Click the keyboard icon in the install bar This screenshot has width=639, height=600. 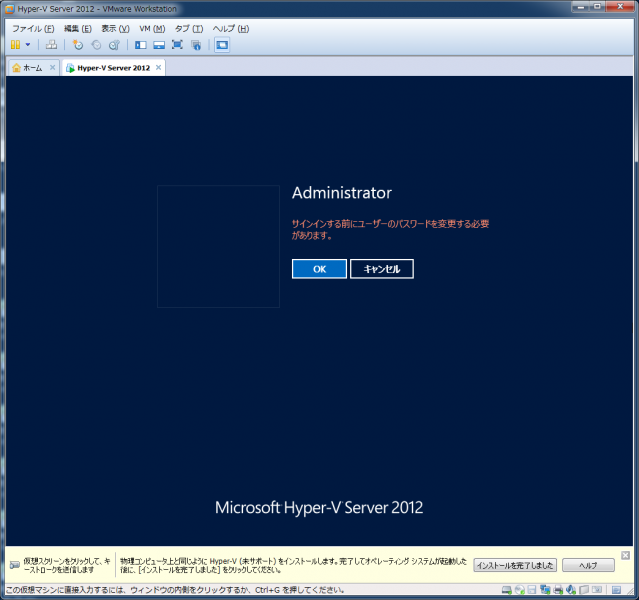(x=15, y=565)
